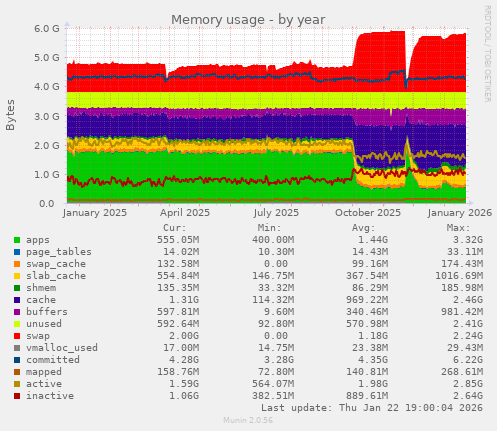Click the 'shmem' legend label
The height and width of the screenshot is (431, 497).
tap(41, 288)
